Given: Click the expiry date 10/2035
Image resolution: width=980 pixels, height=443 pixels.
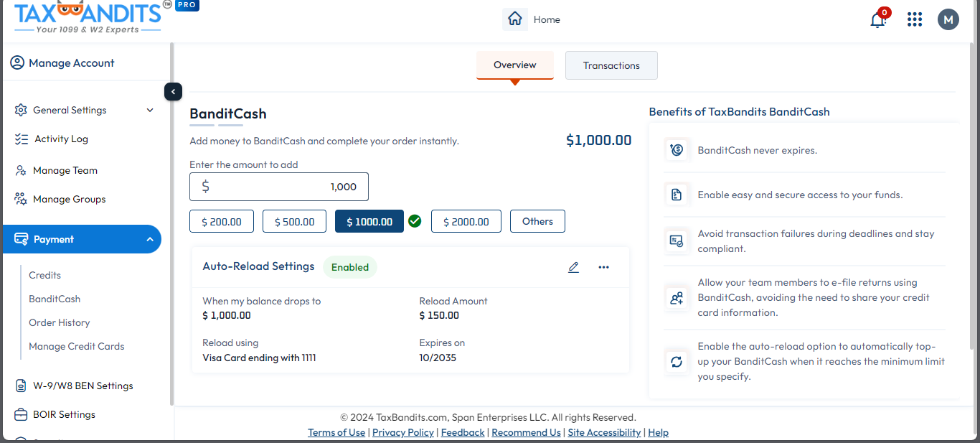Looking at the screenshot, I should click(x=438, y=358).
